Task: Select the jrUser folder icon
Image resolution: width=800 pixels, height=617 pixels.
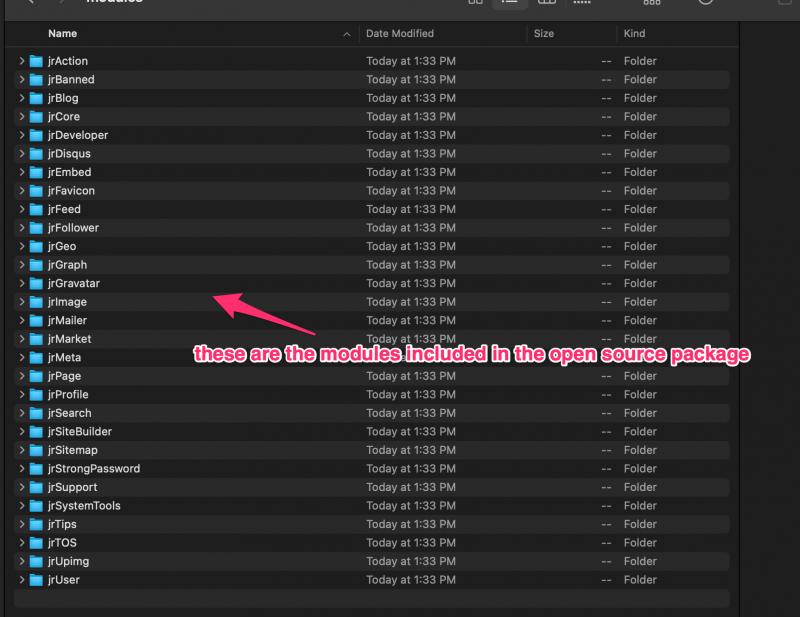Action: pos(36,580)
